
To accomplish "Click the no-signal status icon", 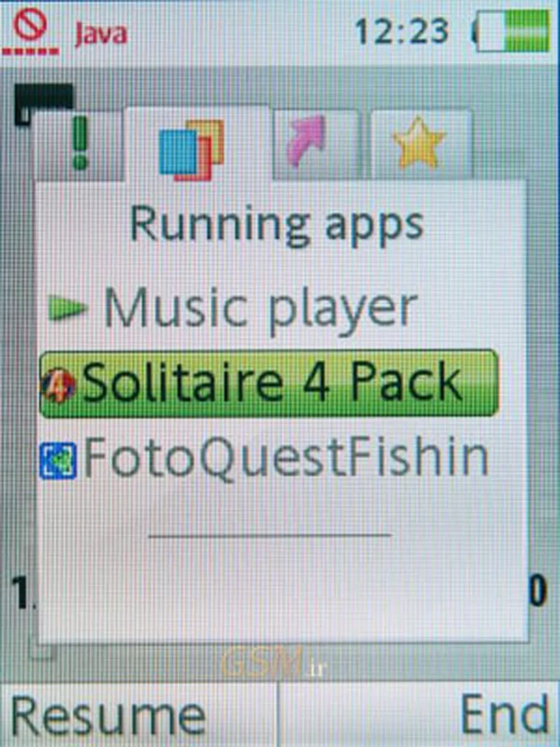I will pyautogui.click(x=31, y=32).
